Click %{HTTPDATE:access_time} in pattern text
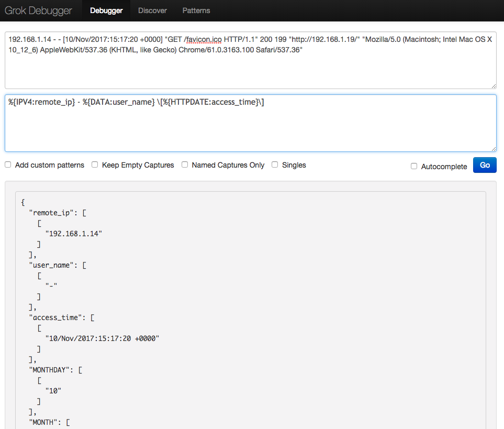This screenshot has width=504, height=429. pos(211,102)
